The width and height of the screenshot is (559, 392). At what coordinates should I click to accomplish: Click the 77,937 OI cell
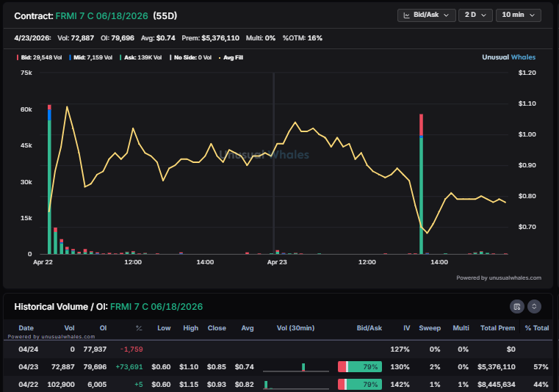95,349
